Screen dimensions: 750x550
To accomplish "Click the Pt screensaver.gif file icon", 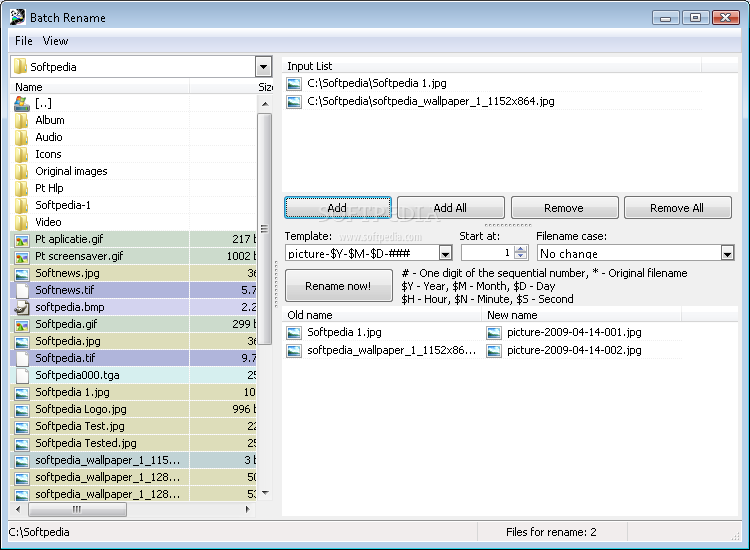I will tap(22, 257).
